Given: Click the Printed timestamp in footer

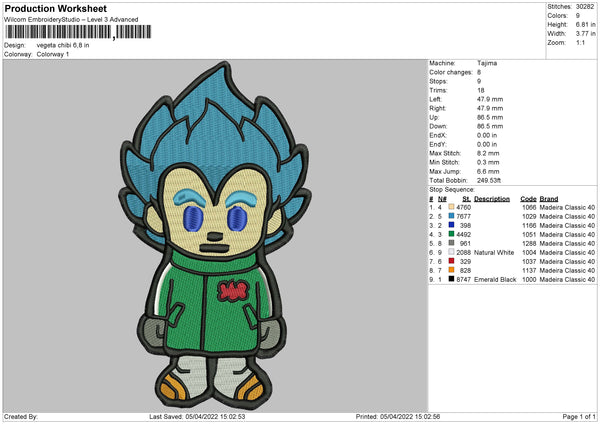Looking at the screenshot, I should pyautogui.click(x=398, y=417).
